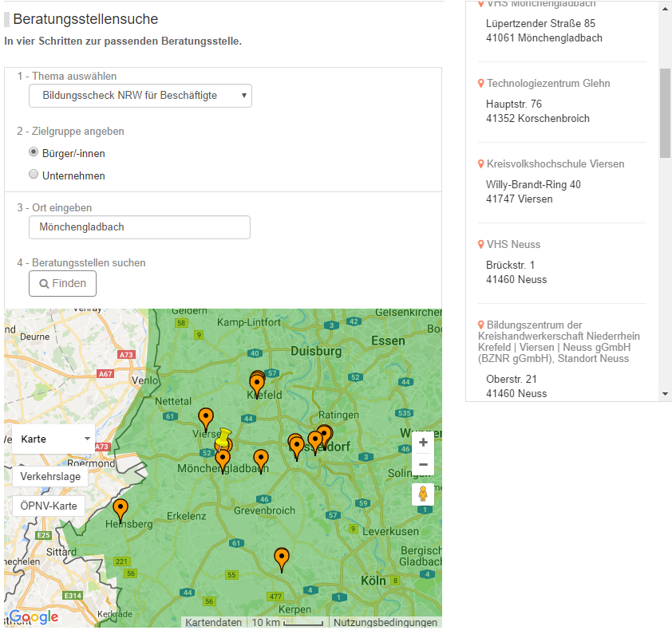The height and width of the screenshot is (634, 672).
Task: Click the pin icon beside Bildungszentrum der Kreishandwerkerschaft
Action: point(481,325)
